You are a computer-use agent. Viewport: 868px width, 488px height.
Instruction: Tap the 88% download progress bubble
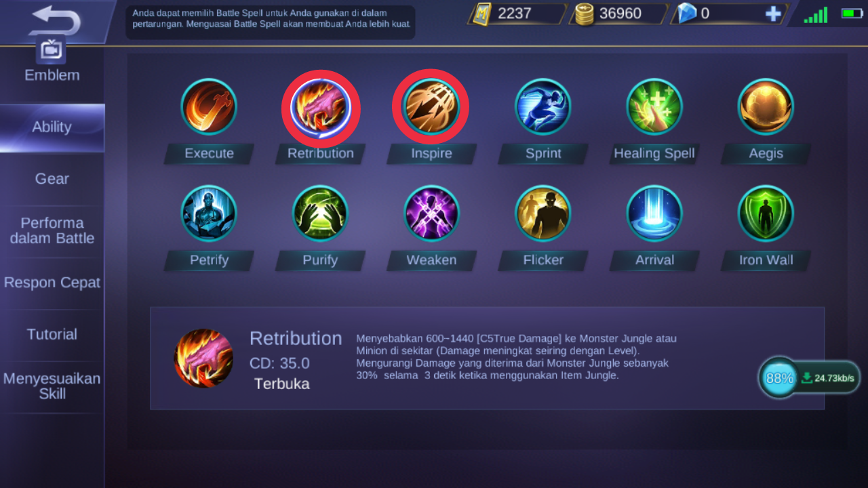pyautogui.click(x=779, y=378)
